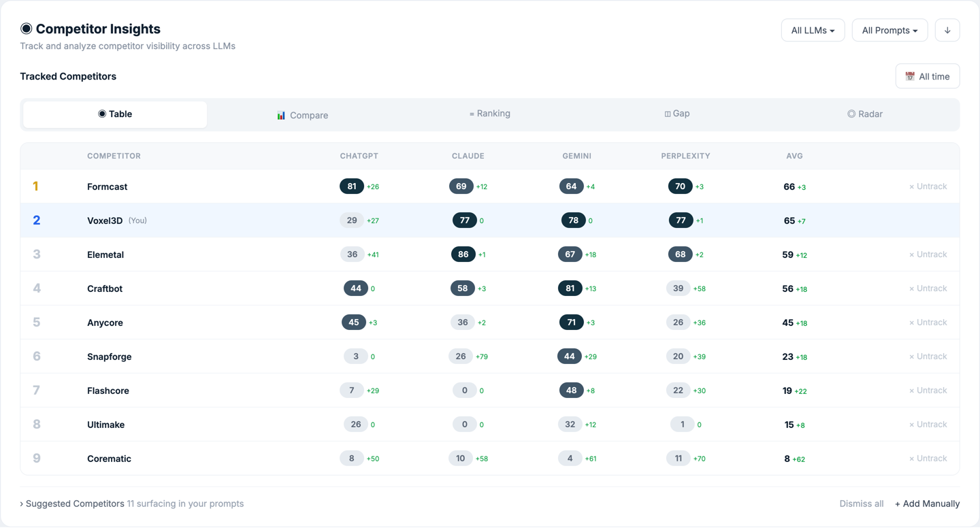Image resolution: width=980 pixels, height=528 pixels.
Task: Click the Snapforge competitor name
Action: click(x=110, y=357)
